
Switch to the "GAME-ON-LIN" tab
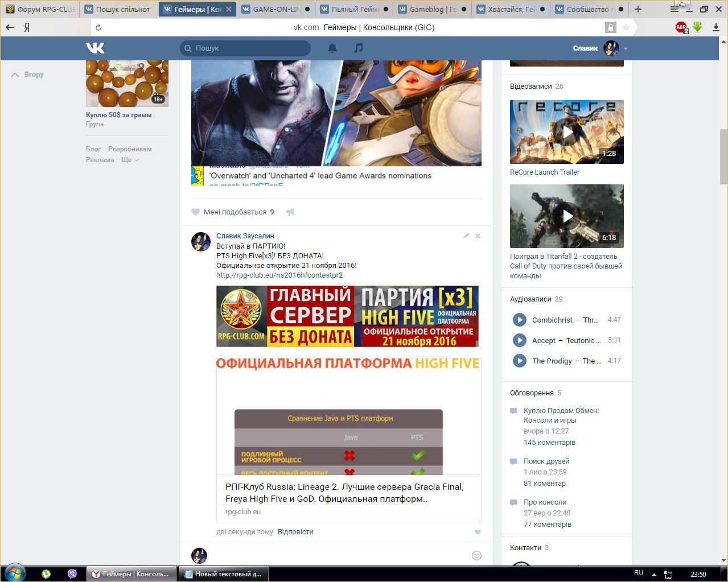coord(275,9)
